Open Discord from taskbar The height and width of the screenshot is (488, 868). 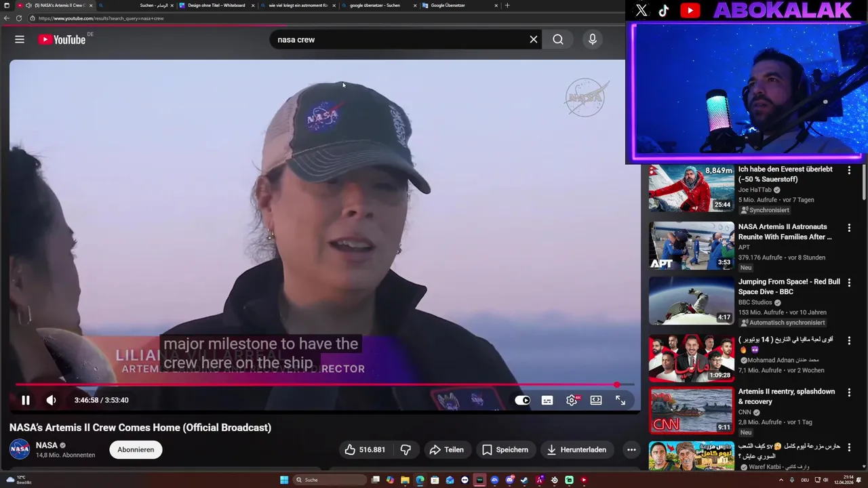click(510, 480)
